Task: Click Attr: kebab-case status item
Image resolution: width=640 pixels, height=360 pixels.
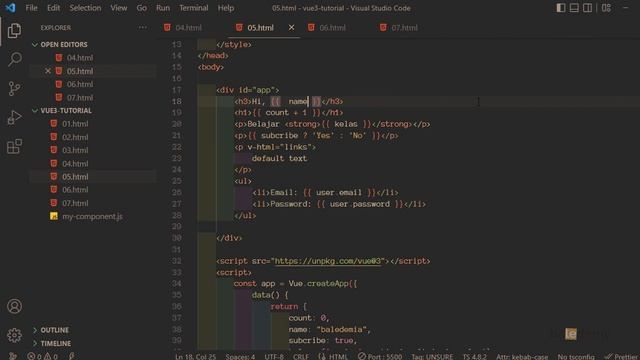Action: point(522,356)
